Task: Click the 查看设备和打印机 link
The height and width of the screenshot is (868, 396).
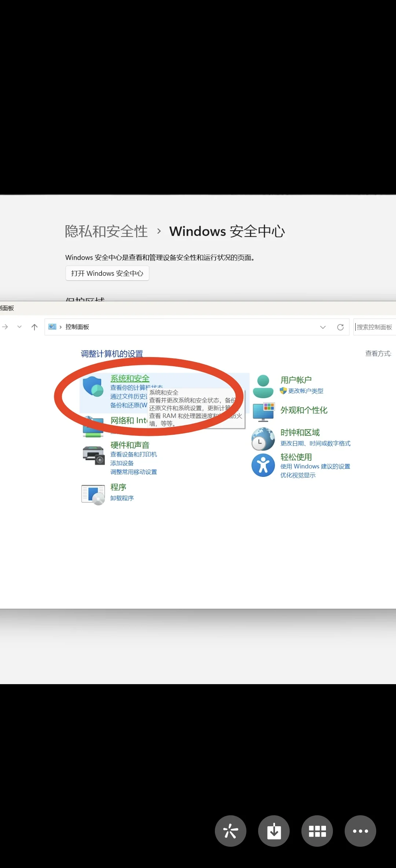Action: coord(133,454)
